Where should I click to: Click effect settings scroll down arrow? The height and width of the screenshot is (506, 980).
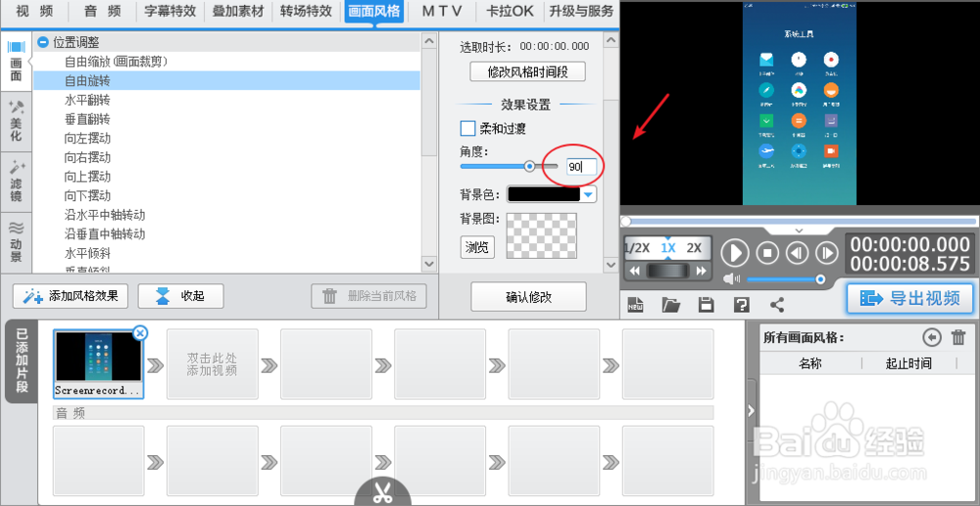(612, 265)
